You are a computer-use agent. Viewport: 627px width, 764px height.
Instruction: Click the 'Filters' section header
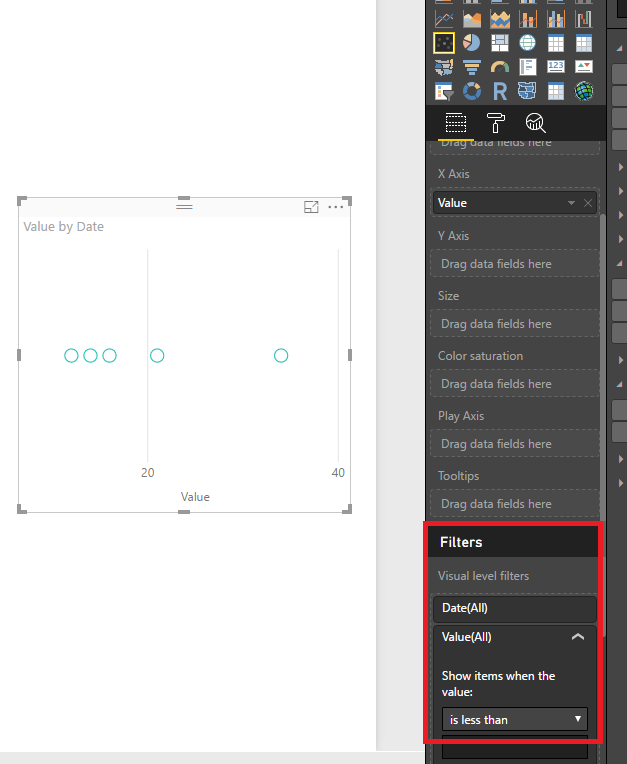tap(461, 542)
